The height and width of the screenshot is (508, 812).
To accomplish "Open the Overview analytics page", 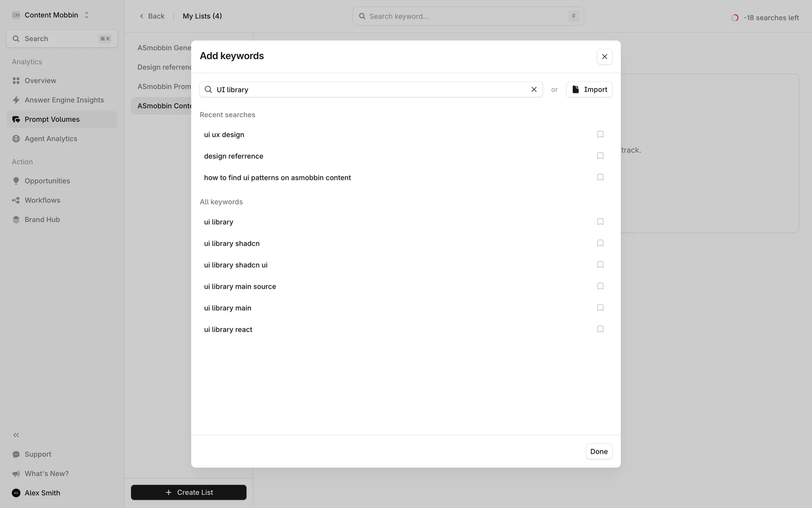I will coord(40,80).
